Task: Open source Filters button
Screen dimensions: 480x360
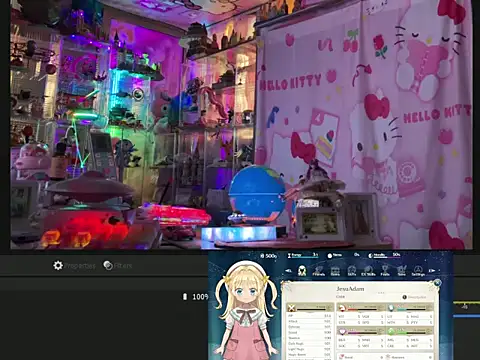Action: point(118,266)
